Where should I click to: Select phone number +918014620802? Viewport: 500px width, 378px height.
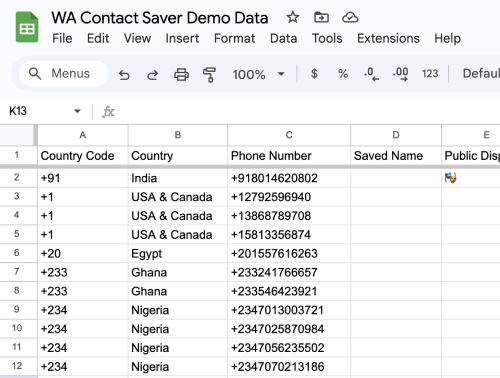[289, 178]
